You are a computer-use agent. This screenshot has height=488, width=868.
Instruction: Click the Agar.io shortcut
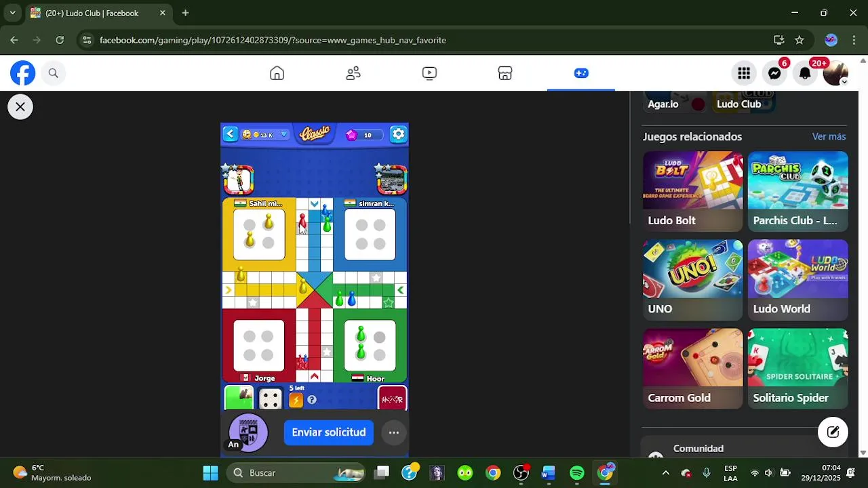(673, 103)
